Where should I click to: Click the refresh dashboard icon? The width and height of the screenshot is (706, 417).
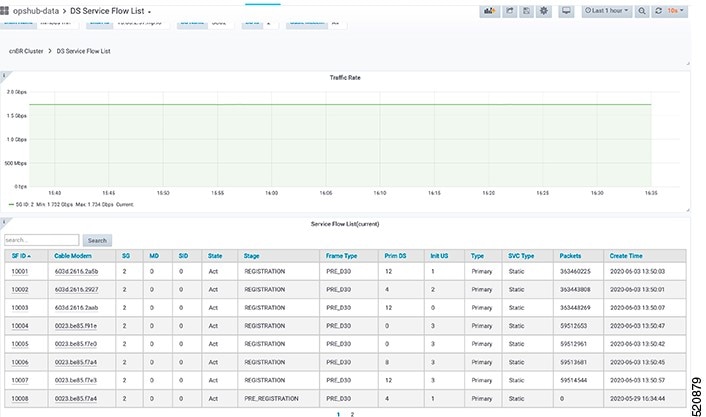658,11
